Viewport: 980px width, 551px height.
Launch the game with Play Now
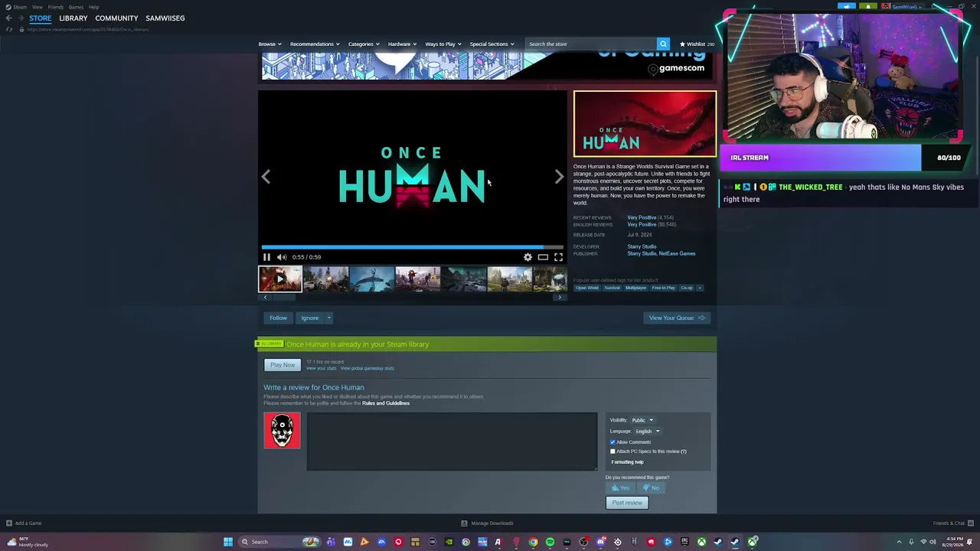click(x=283, y=365)
